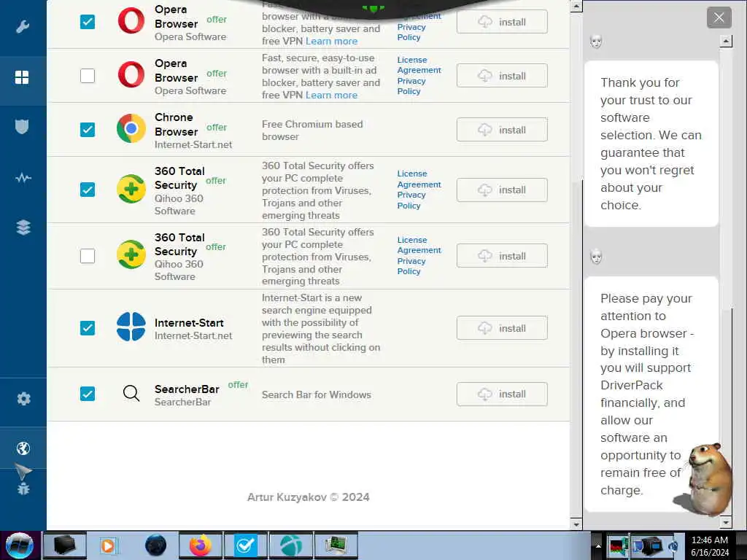Uncheck the Internet-Start checkbox
The image size is (747, 560).
point(88,327)
